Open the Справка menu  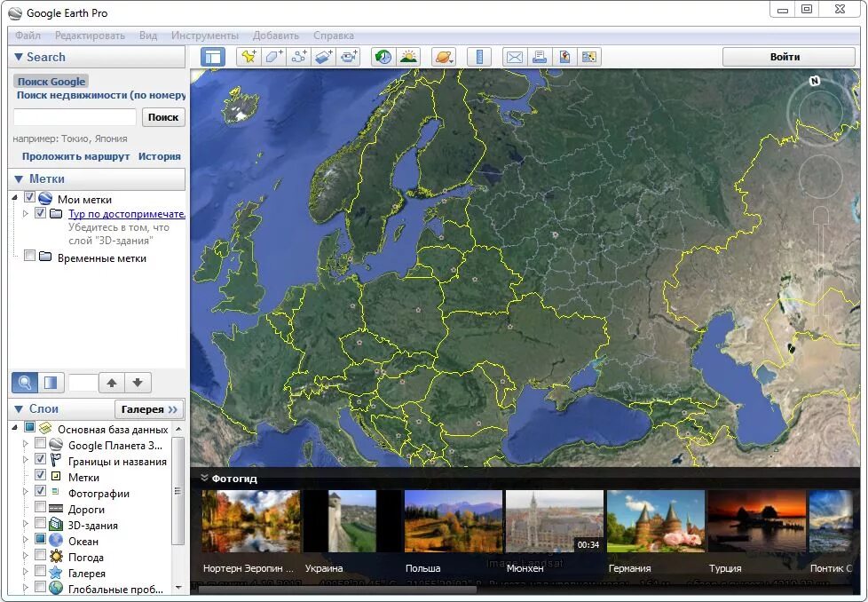[x=333, y=36]
